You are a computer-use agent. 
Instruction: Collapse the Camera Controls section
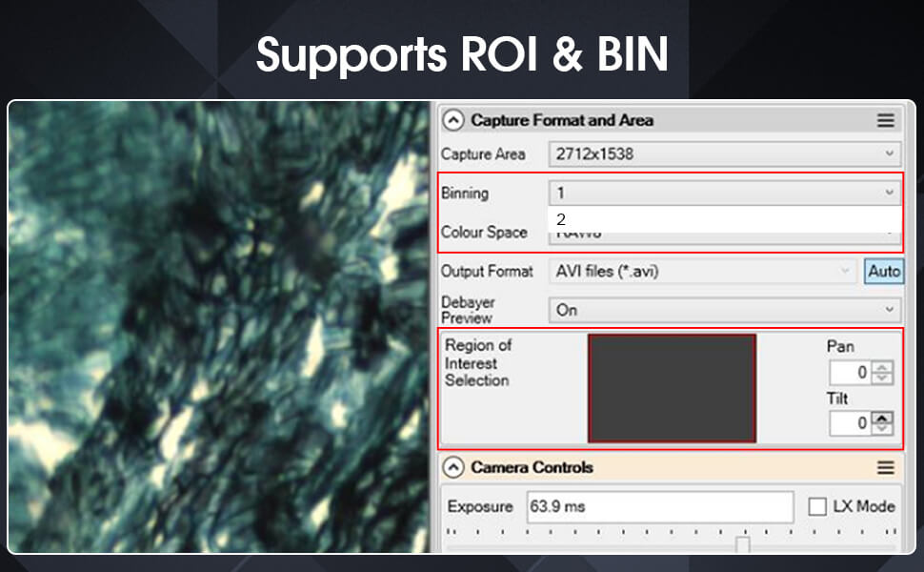(x=454, y=468)
